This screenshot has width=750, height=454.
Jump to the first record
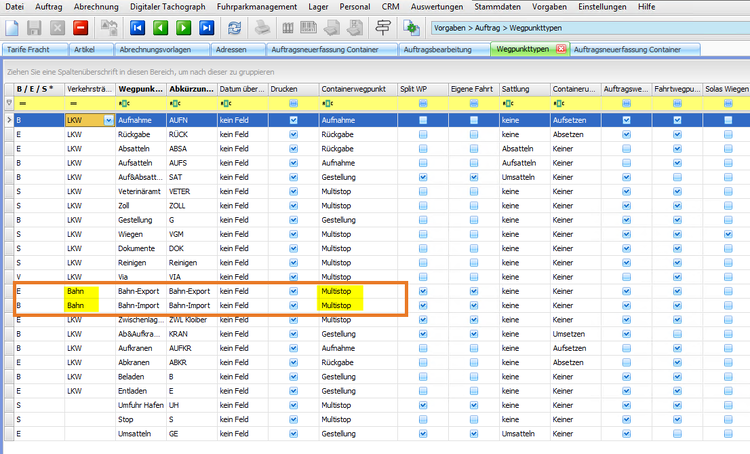137,27
